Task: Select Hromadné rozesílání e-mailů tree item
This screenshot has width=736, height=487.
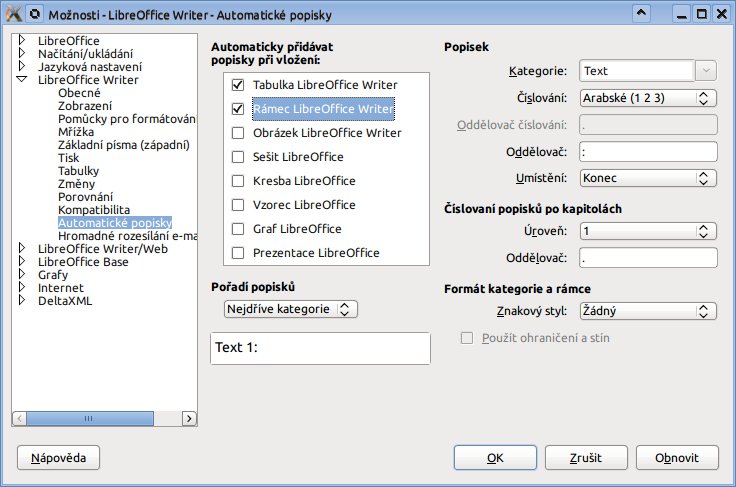Action: [x=127, y=236]
